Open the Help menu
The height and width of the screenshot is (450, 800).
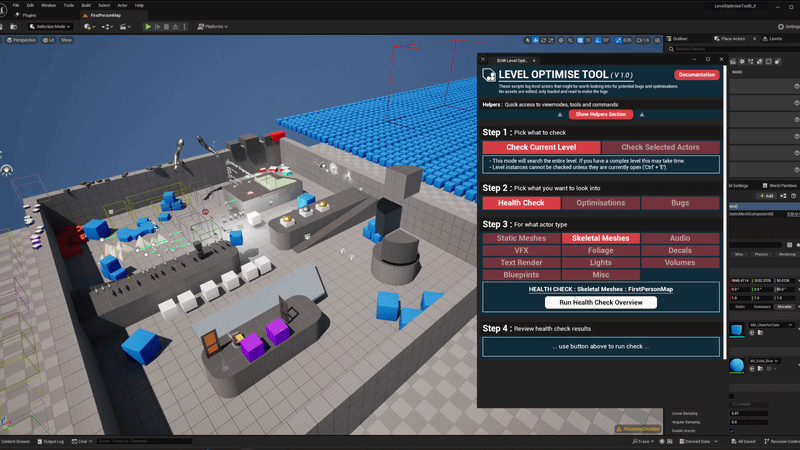(x=139, y=5)
